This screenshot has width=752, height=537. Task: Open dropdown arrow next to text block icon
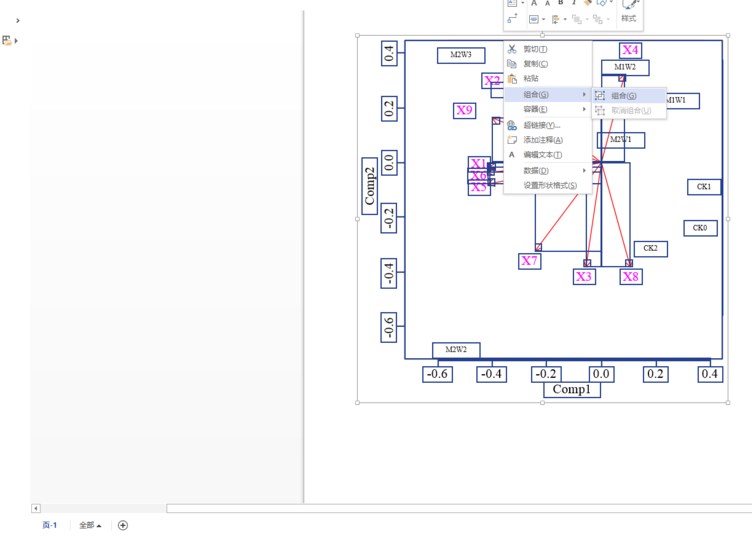tap(543, 20)
